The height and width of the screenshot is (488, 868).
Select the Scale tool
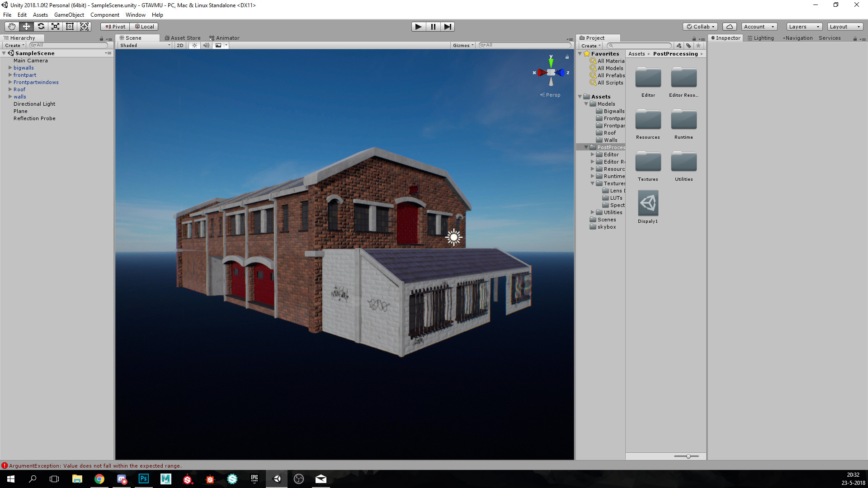[x=55, y=26]
